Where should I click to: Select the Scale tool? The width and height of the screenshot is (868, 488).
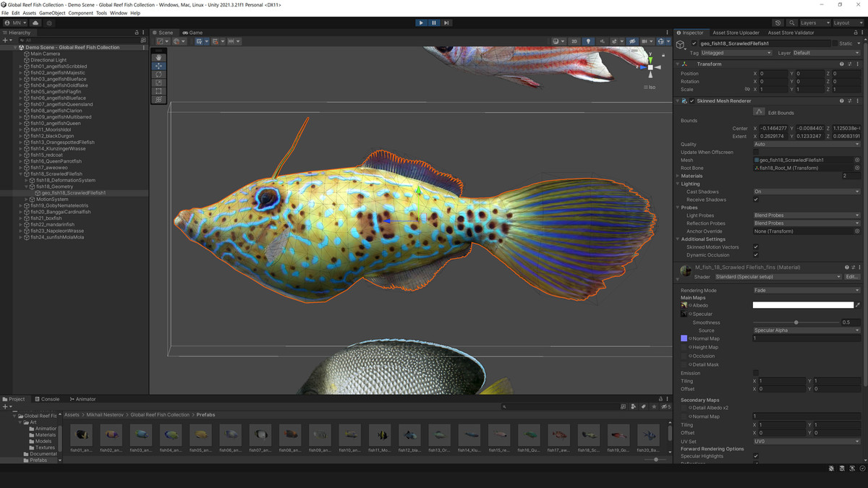(158, 82)
